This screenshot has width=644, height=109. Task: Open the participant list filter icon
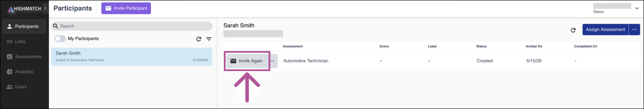point(209,39)
